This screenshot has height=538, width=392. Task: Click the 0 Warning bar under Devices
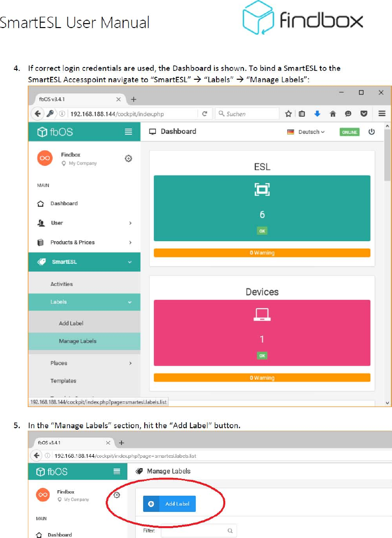coord(262,378)
